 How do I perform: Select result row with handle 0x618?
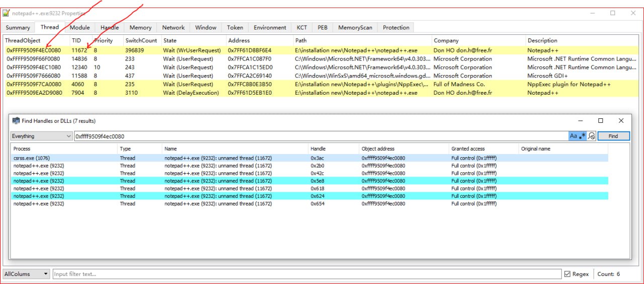pyautogui.click(x=309, y=188)
